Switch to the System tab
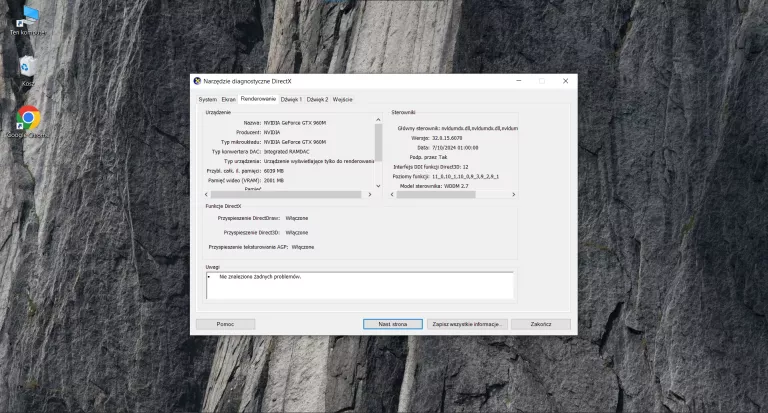Screen dimensions: 768x413 207,100
